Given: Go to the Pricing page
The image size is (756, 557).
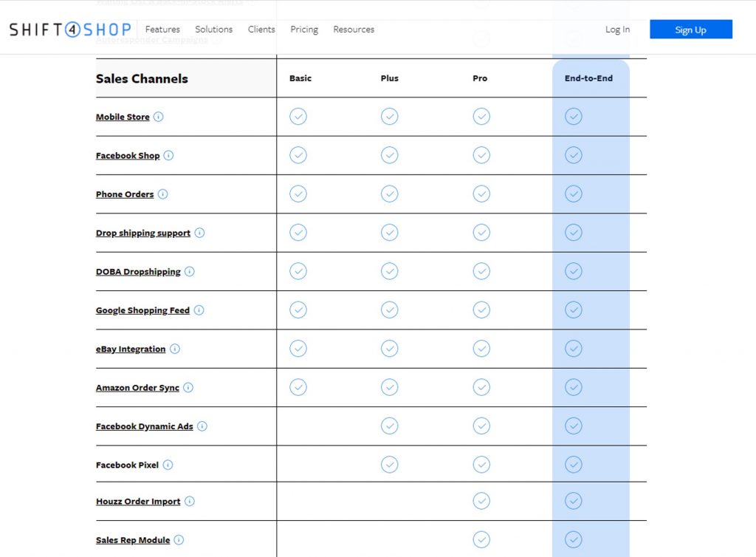Looking at the screenshot, I should pos(304,30).
